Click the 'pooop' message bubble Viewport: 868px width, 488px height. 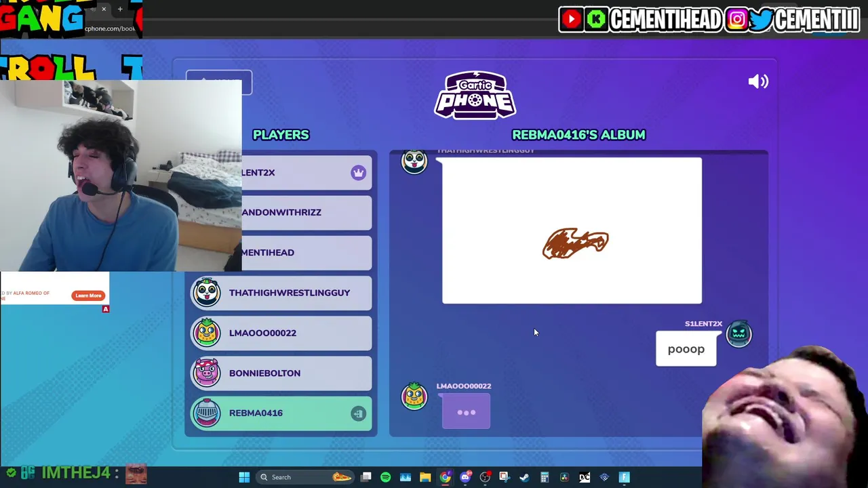tap(686, 349)
